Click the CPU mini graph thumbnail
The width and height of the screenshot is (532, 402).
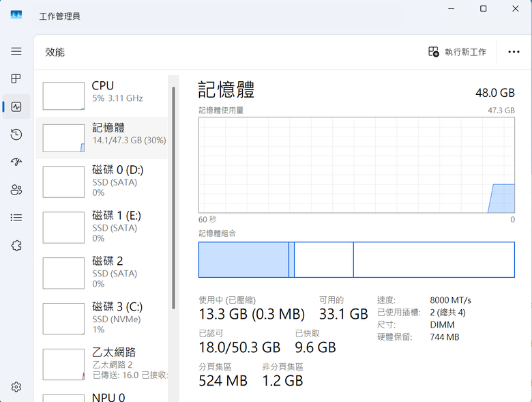63,96
